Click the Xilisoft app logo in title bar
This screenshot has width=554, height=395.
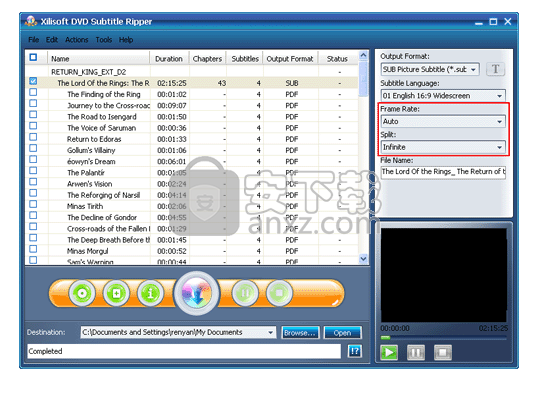[x=31, y=21]
